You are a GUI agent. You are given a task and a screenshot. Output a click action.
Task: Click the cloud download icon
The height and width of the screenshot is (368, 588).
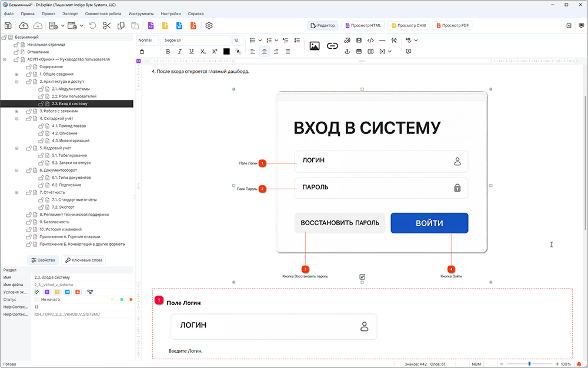38,25
